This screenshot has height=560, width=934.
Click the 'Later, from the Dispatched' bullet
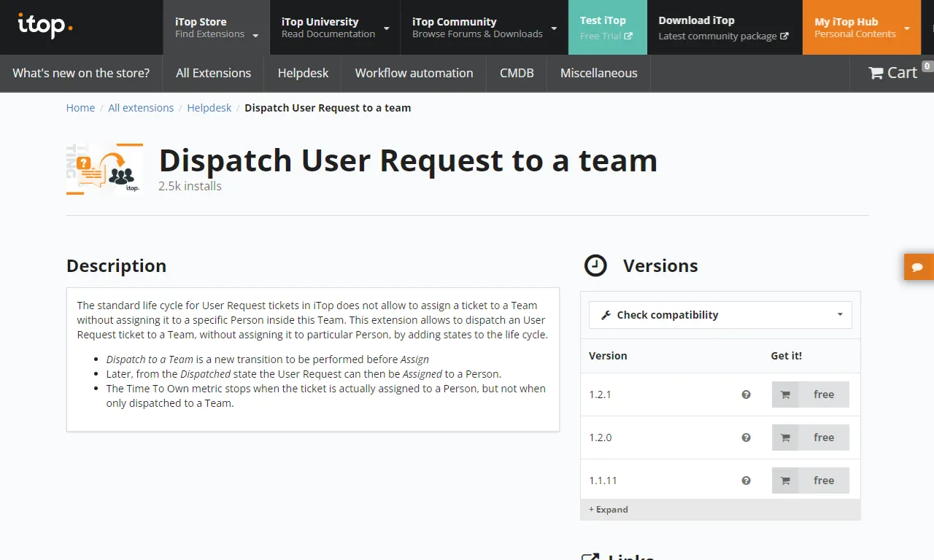coord(304,374)
